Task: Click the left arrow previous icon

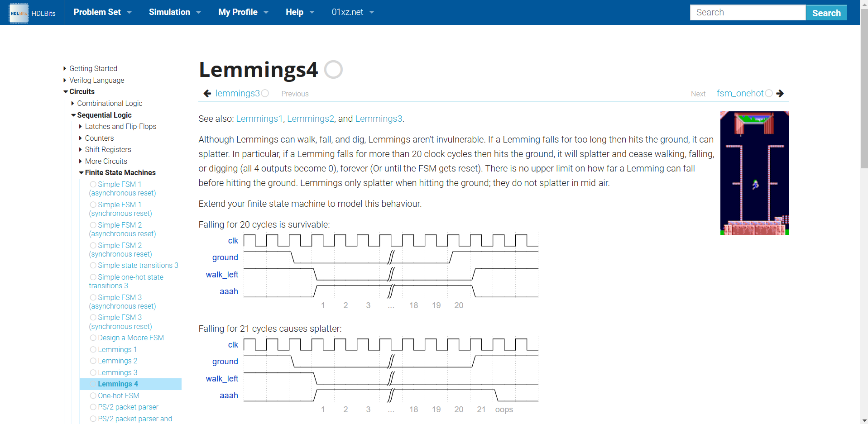Action: [207, 94]
